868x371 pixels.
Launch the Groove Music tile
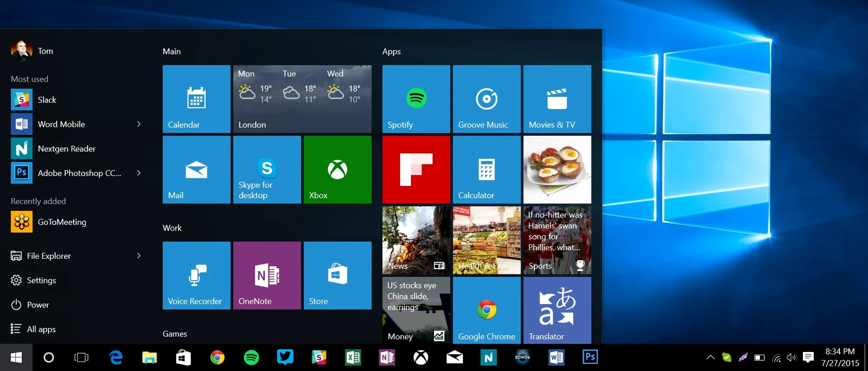(486, 99)
